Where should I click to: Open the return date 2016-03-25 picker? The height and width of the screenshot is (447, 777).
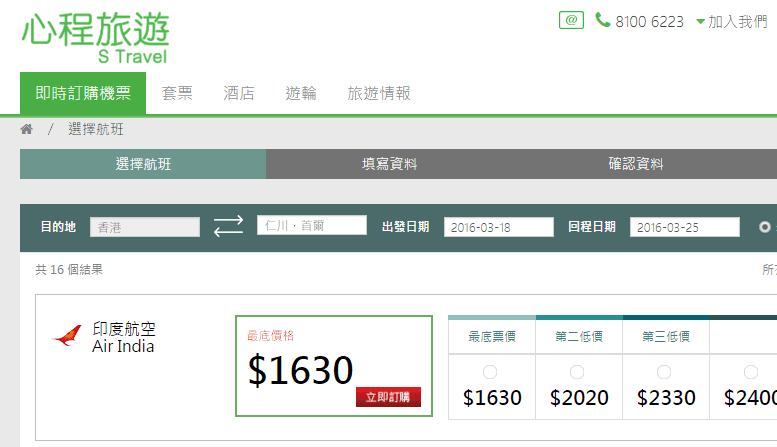682,227
